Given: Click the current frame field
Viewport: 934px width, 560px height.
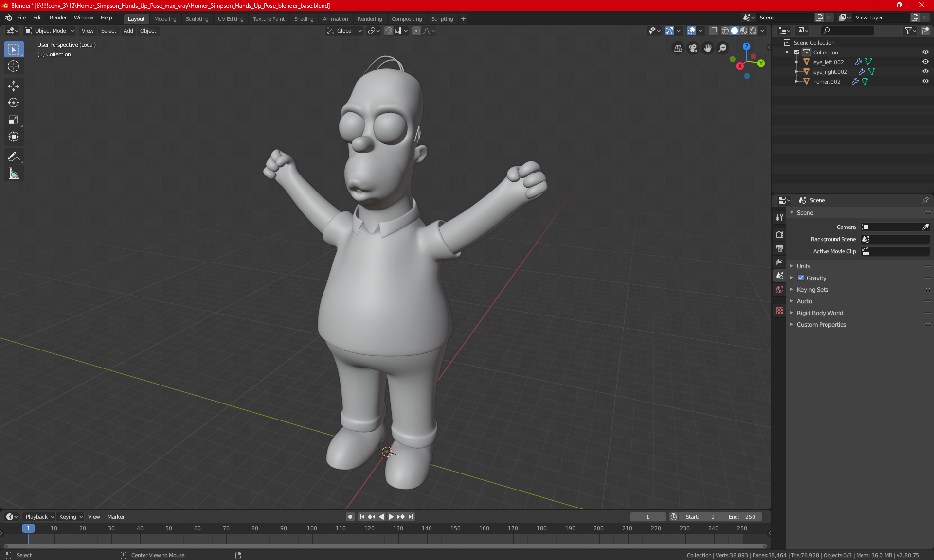Looking at the screenshot, I should click(x=647, y=517).
